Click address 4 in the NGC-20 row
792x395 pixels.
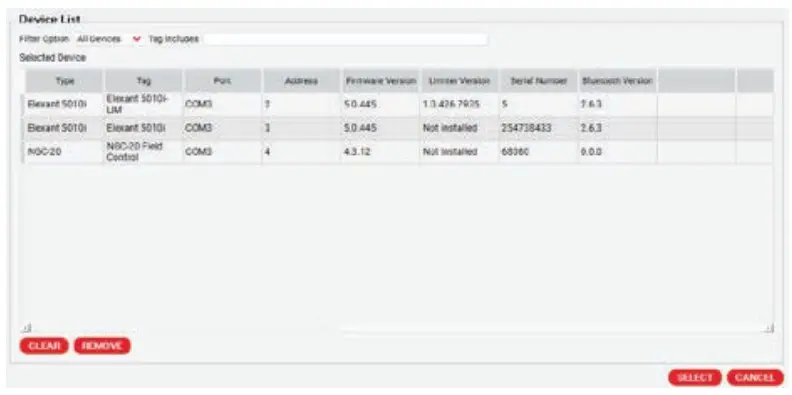tap(301, 152)
